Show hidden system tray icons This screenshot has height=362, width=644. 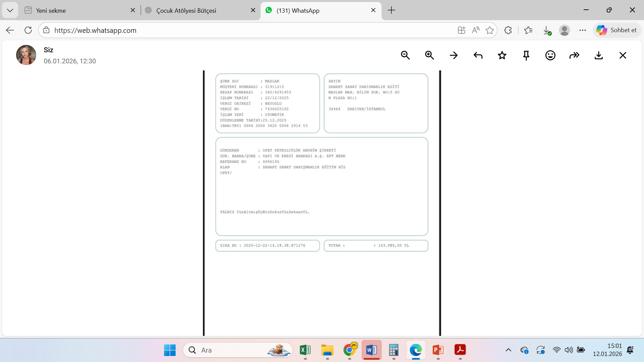point(508,350)
